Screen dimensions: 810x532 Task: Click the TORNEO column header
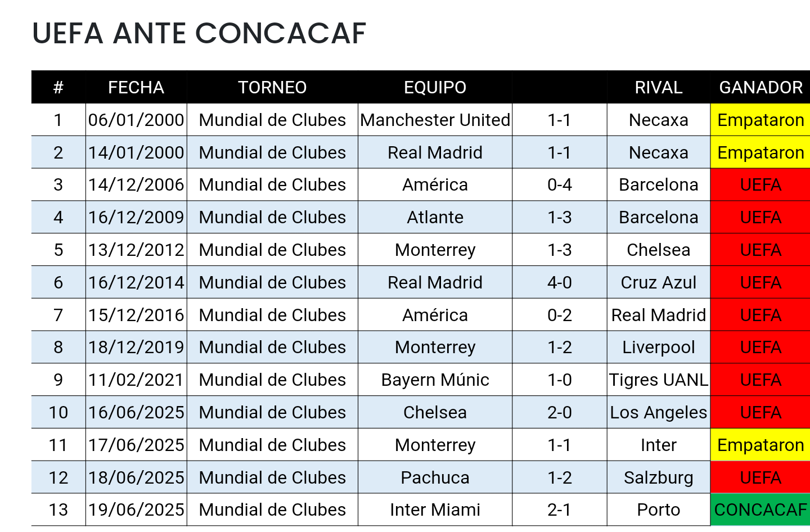point(272,87)
